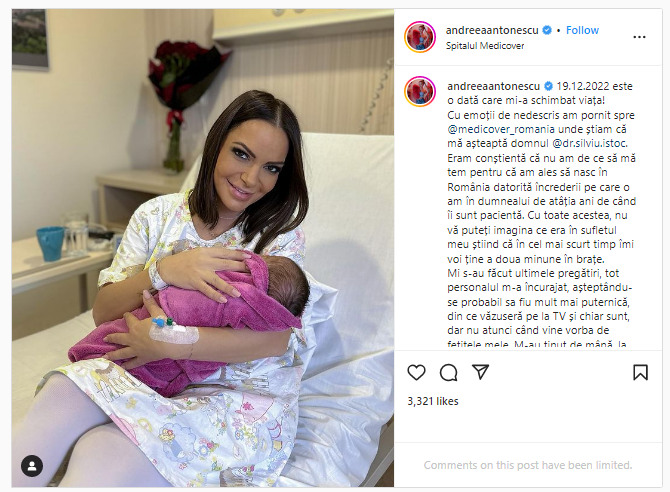Viewport: 670px width, 492px height.
Task: Show tagged people icon on photo
Action: point(32,465)
